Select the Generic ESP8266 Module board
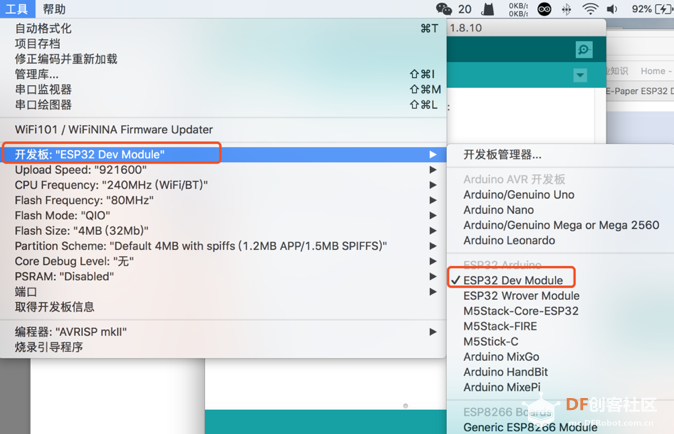This screenshot has height=434, width=674. click(561, 427)
